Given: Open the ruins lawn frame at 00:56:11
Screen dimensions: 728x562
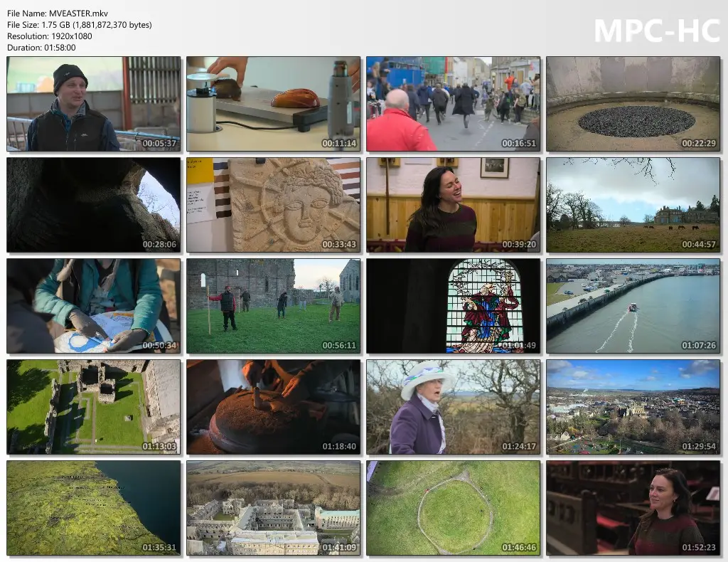Looking at the screenshot, I should (274, 306).
